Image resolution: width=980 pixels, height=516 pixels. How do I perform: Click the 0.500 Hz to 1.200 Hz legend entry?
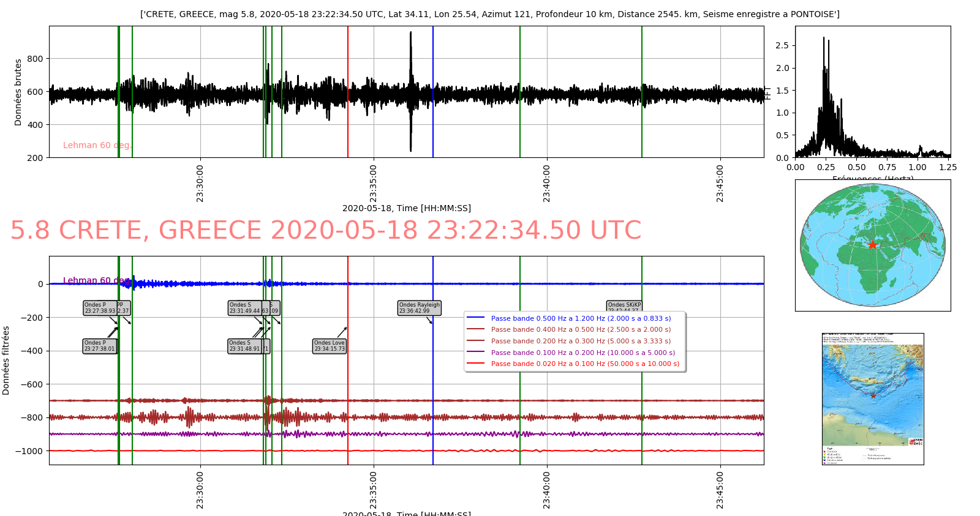pos(580,318)
